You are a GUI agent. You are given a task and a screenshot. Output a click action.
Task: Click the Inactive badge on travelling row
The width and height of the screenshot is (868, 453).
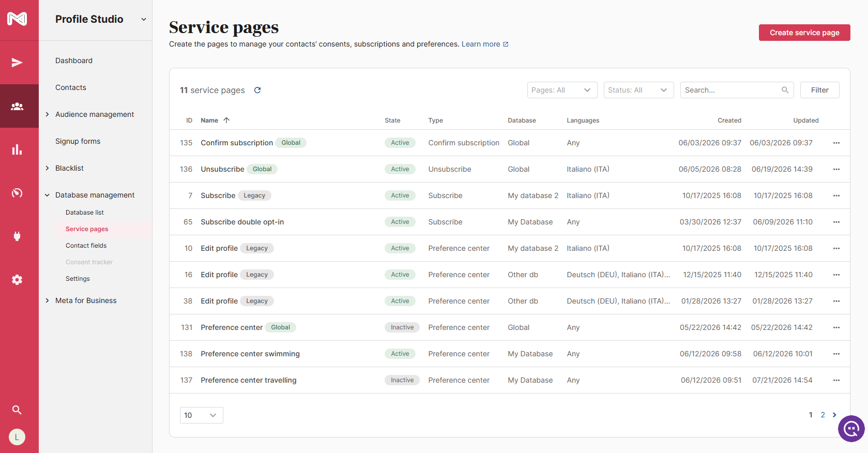point(402,380)
